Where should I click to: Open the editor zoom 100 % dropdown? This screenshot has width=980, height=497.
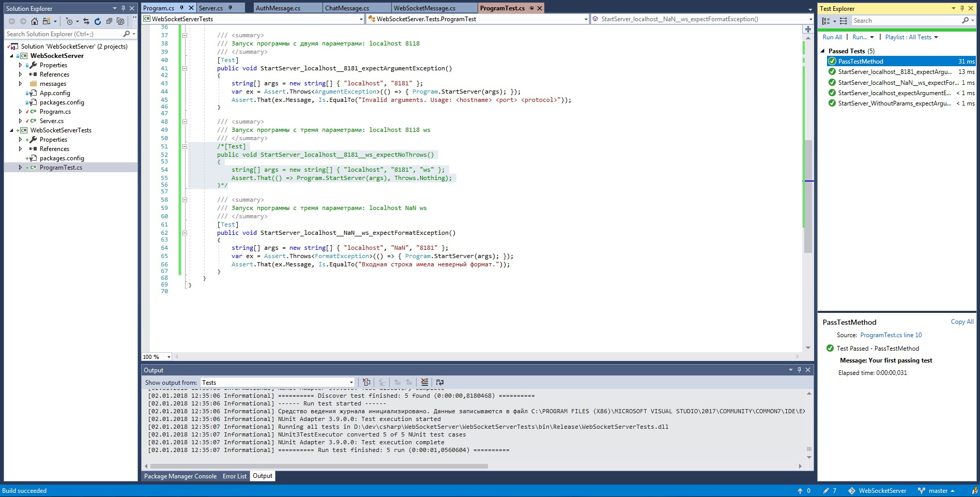tap(157, 357)
